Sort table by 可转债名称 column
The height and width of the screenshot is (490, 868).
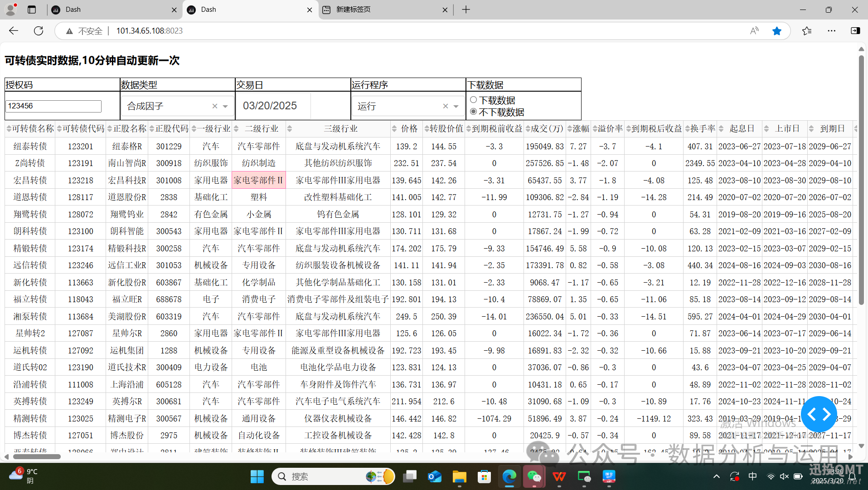click(x=9, y=129)
